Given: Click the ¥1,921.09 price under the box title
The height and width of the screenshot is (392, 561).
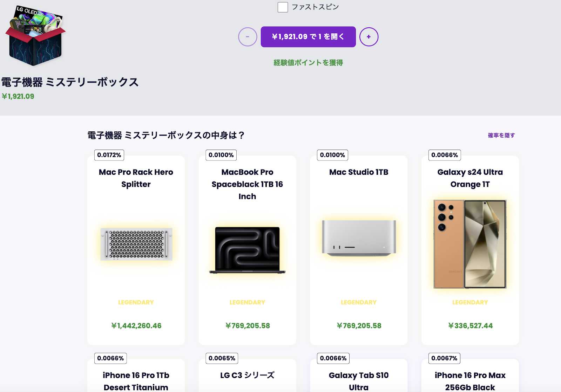Looking at the screenshot, I should (18, 96).
